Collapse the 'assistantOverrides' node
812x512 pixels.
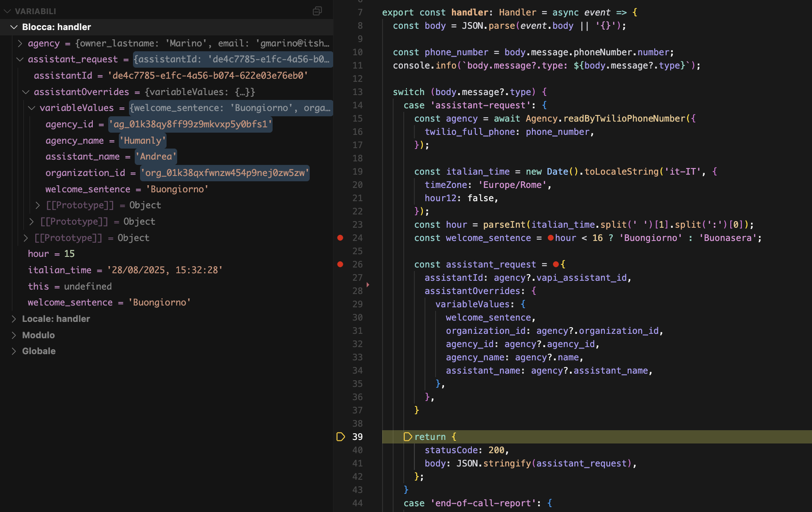coord(26,92)
